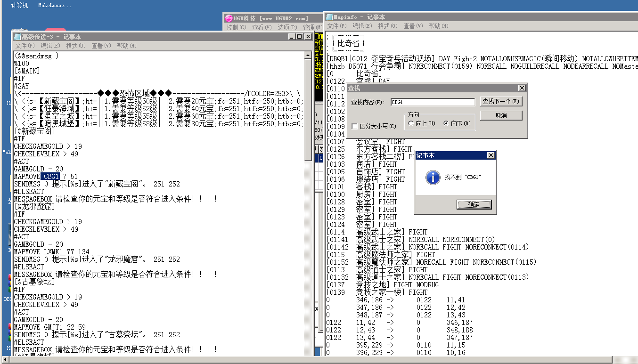The image size is (638, 364).
Task: Enable the 区分大小写 checkbox
Action: pyautogui.click(x=354, y=126)
